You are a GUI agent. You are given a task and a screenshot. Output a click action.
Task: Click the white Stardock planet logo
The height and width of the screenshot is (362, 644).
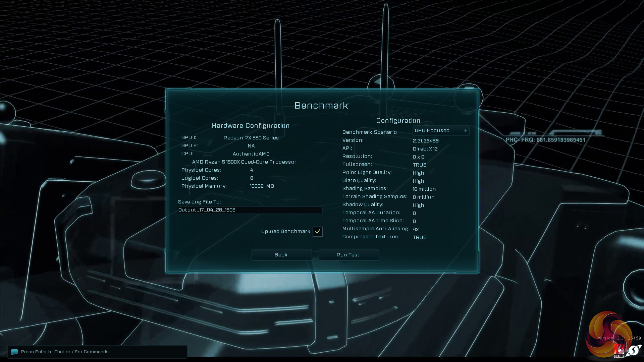click(634, 351)
